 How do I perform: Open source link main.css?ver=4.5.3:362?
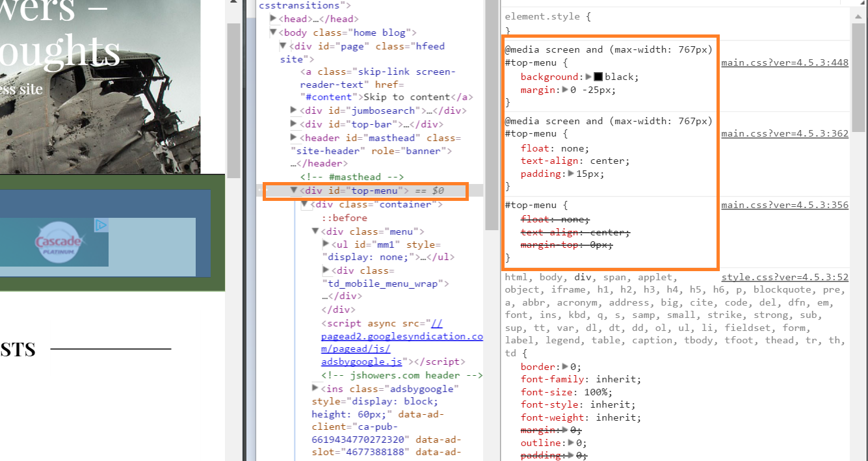(x=785, y=134)
